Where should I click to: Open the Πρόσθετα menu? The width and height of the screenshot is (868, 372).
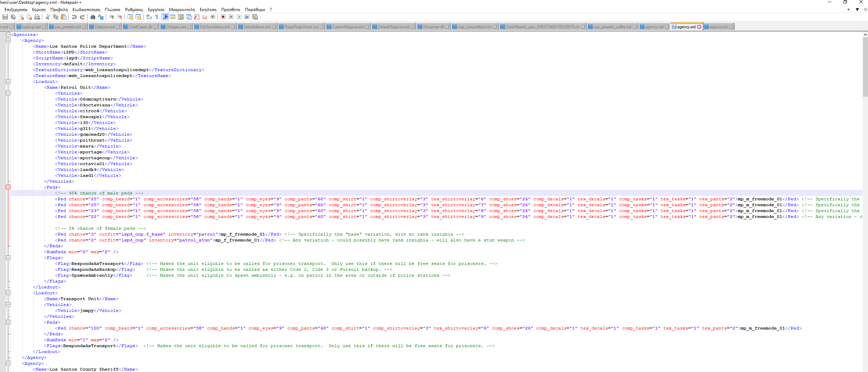tap(231, 10)
